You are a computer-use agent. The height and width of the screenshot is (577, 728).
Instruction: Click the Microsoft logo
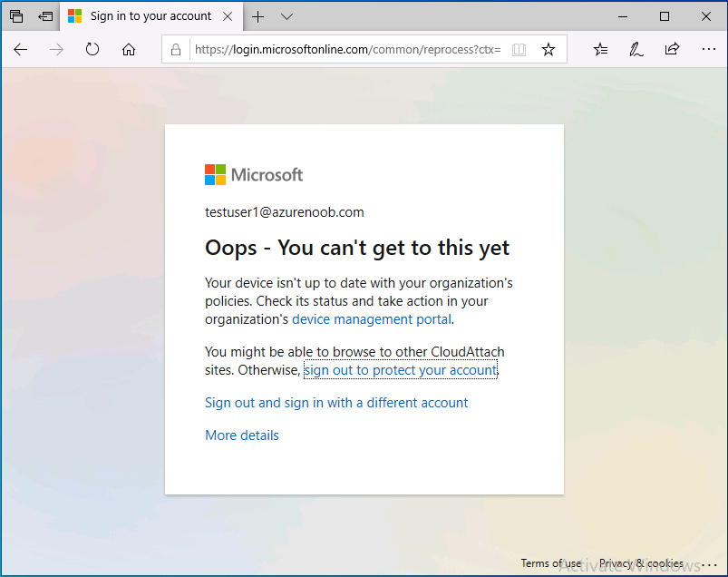click(254, 175)
